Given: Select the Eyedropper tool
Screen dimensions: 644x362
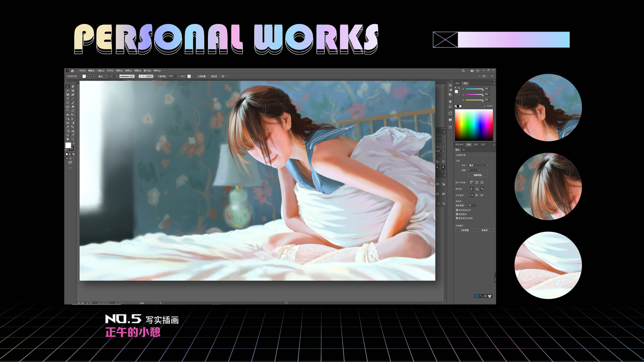Looking at the screenshot, I should (68, 127).
